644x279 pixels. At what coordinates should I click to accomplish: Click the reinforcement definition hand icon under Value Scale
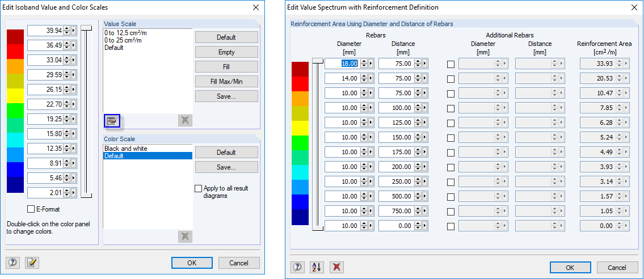pyautogui.click(x=112, y=121)
